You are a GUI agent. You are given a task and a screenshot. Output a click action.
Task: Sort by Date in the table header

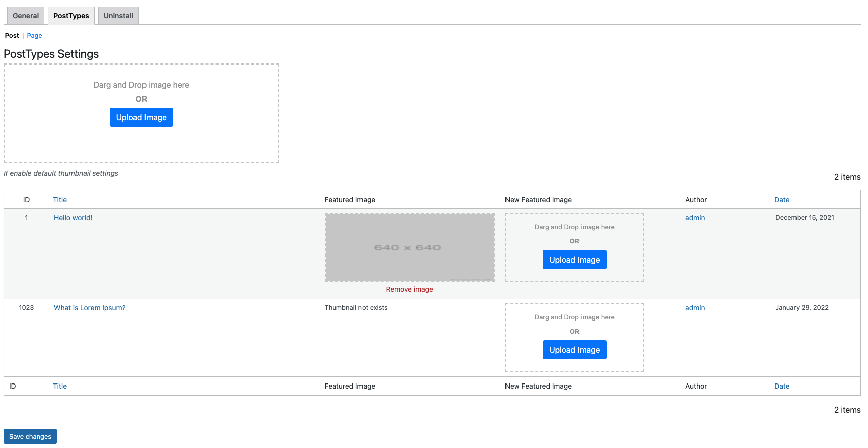pyautogui.click(x=782, y=200)
